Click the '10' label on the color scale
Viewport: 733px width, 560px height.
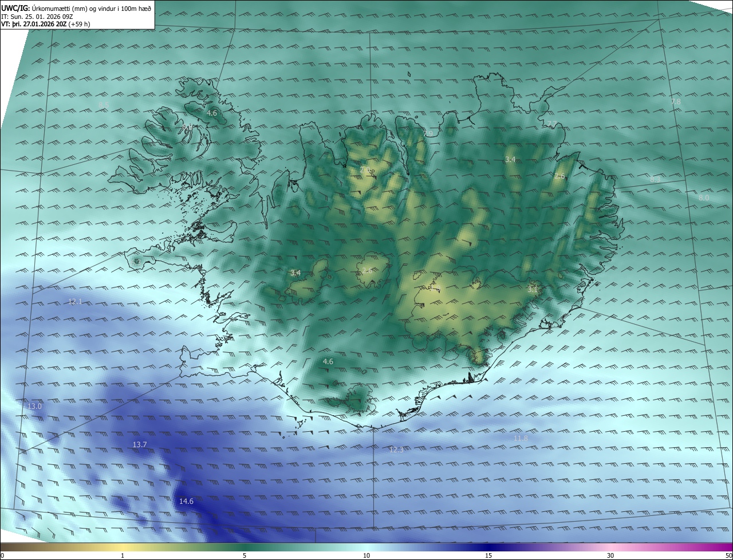366,555
